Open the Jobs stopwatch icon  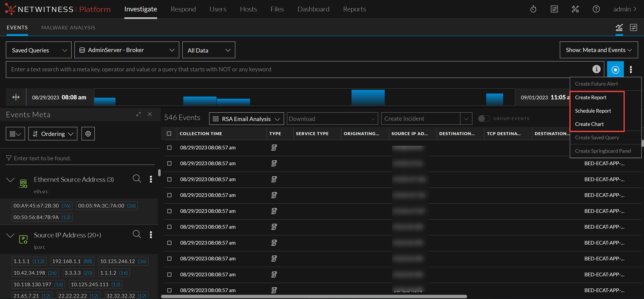(x=533, y=9)
